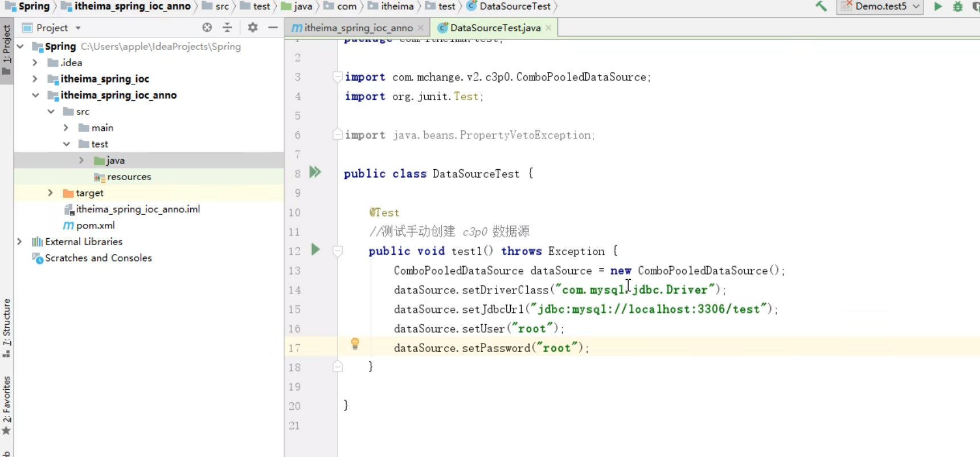Image resolution: width=980 pixels, height=457 pixels.
Task: Expand the main folder
Action: tap(66, 128)
